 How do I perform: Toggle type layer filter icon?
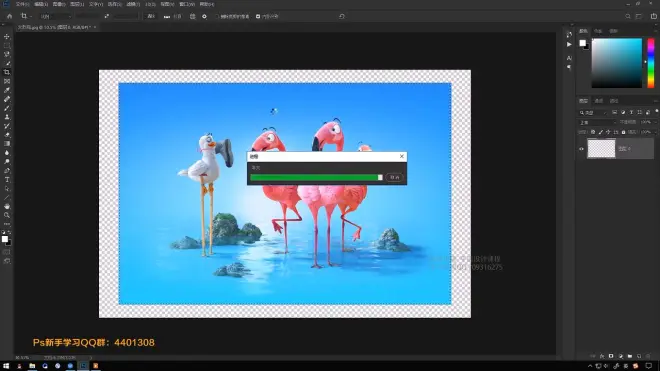click(631, 112)
